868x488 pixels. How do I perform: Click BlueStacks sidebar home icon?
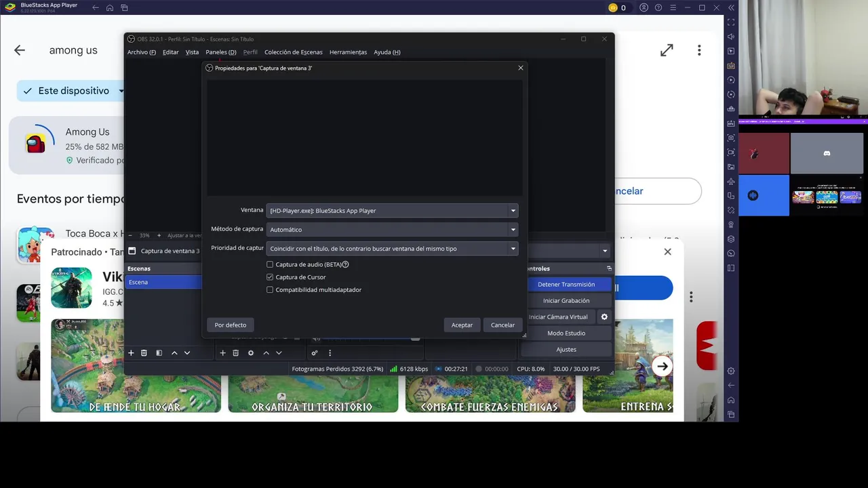[x=731, y=400]
